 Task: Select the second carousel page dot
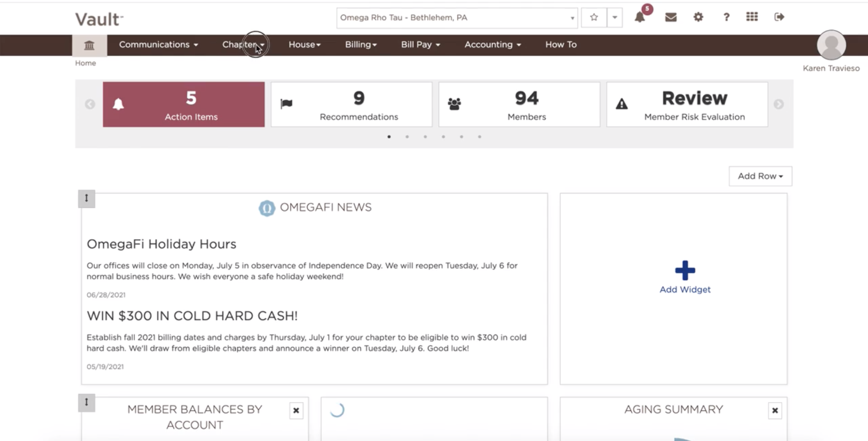pos(407,137)
